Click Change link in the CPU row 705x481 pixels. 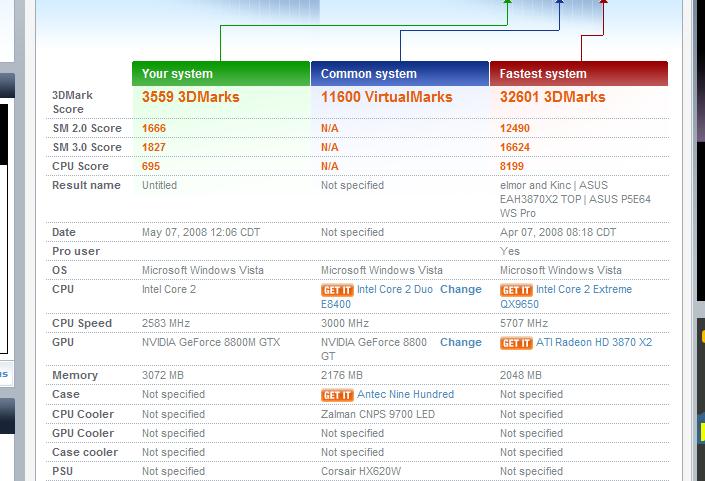(x=460, y=289)
